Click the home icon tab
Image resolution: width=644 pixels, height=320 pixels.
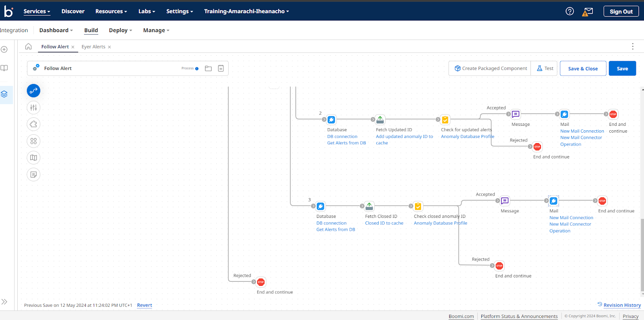click(x=28, y=47)
